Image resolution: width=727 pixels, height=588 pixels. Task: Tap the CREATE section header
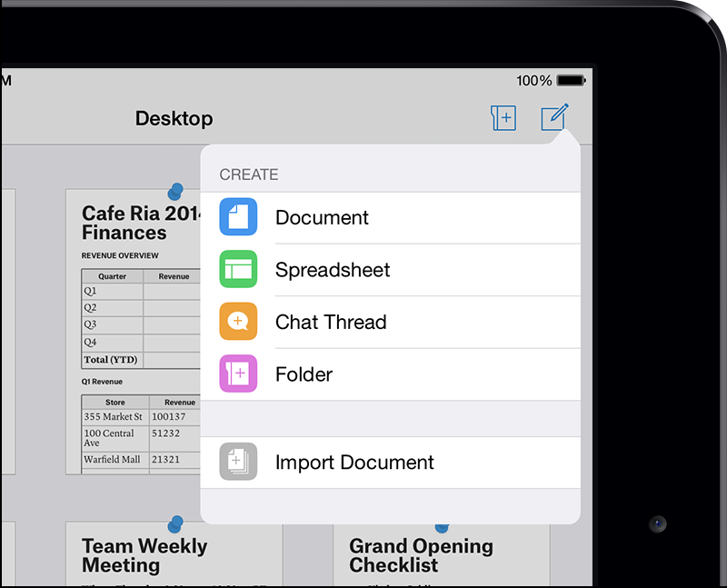tap(249, 174)
